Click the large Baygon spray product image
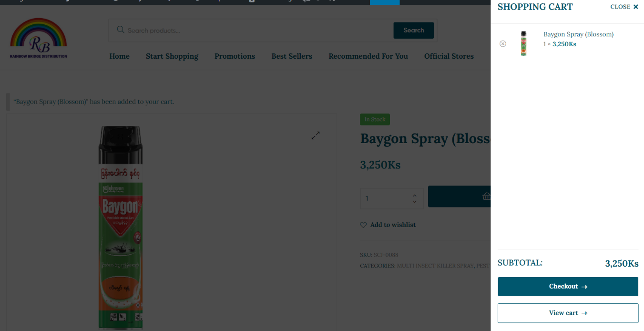Screen dimensions: 644x331 pyautogui.click(x=121, y=227)
